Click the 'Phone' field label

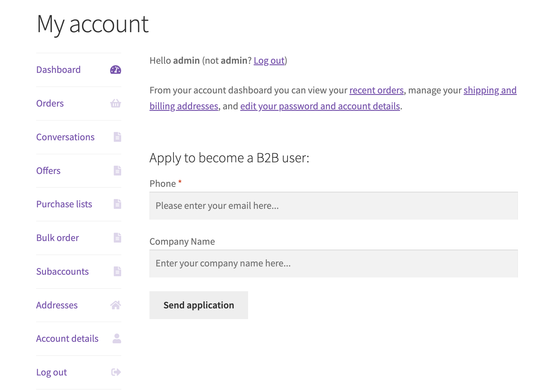pyautogui.click(x=163, y=184)
